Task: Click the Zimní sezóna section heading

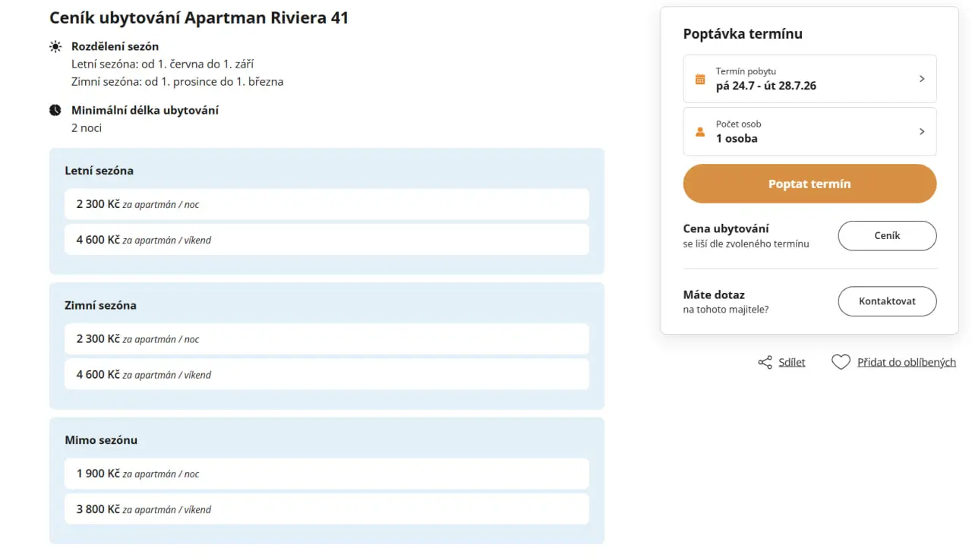Action: [x=100, y=305]
